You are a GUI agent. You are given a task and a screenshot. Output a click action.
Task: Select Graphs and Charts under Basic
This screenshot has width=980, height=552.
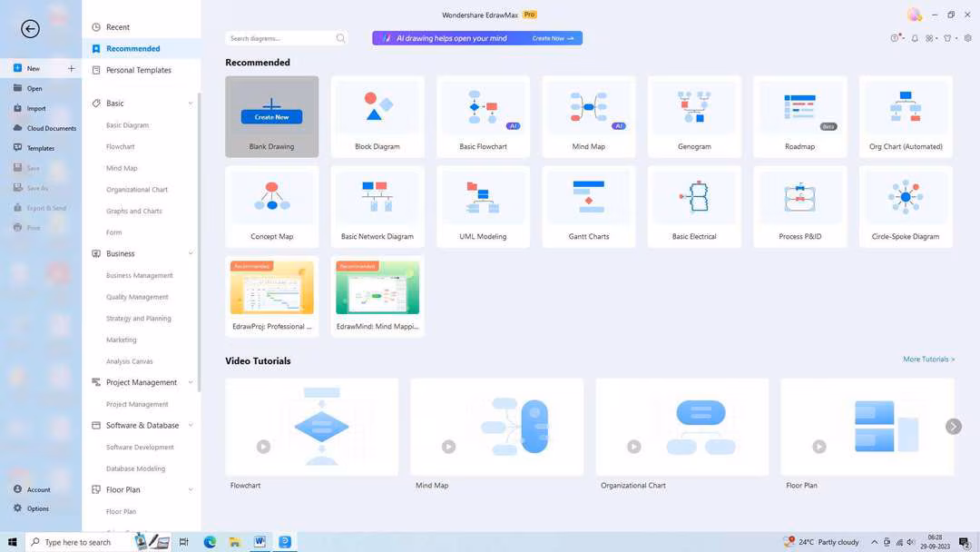[133, 211]
